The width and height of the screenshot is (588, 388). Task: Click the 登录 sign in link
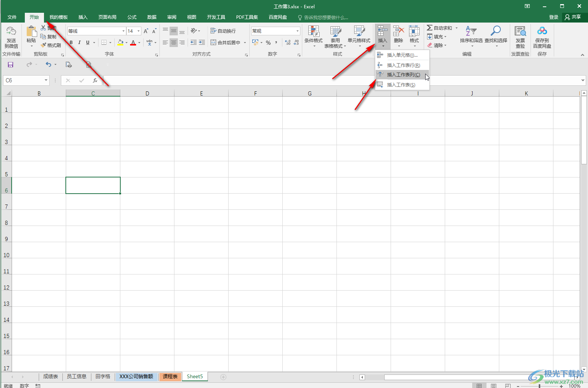553,17
